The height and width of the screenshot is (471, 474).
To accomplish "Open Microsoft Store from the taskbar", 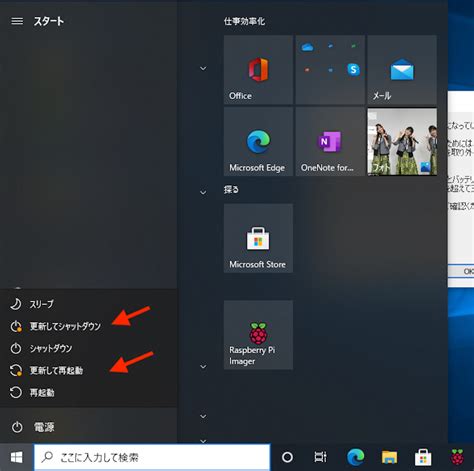I will (x=423, y=457).
